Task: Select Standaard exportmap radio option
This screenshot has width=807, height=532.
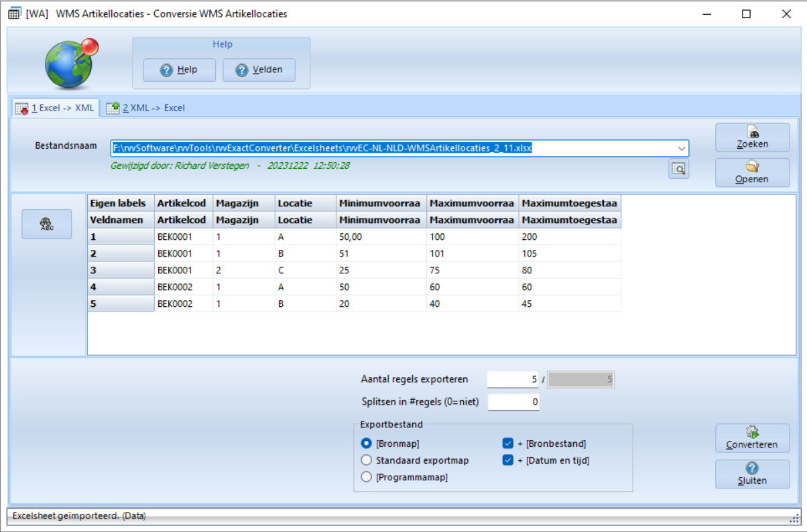Action: [366, 460]
